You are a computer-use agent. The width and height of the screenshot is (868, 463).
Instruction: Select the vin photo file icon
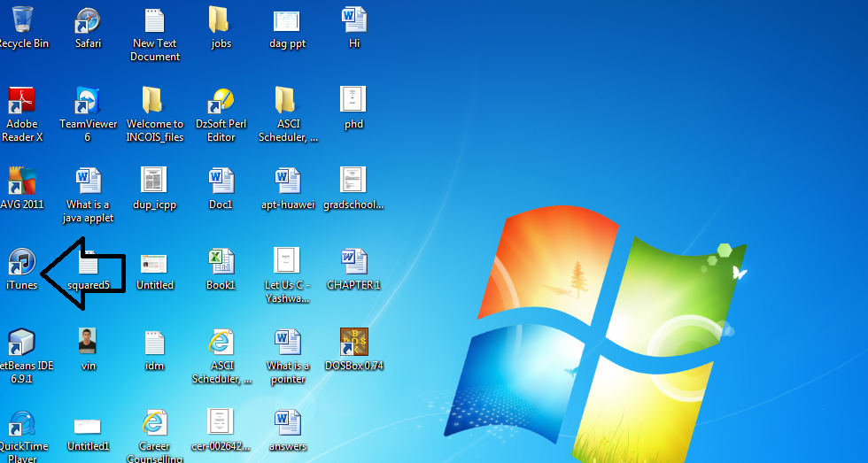coord(88,341)
